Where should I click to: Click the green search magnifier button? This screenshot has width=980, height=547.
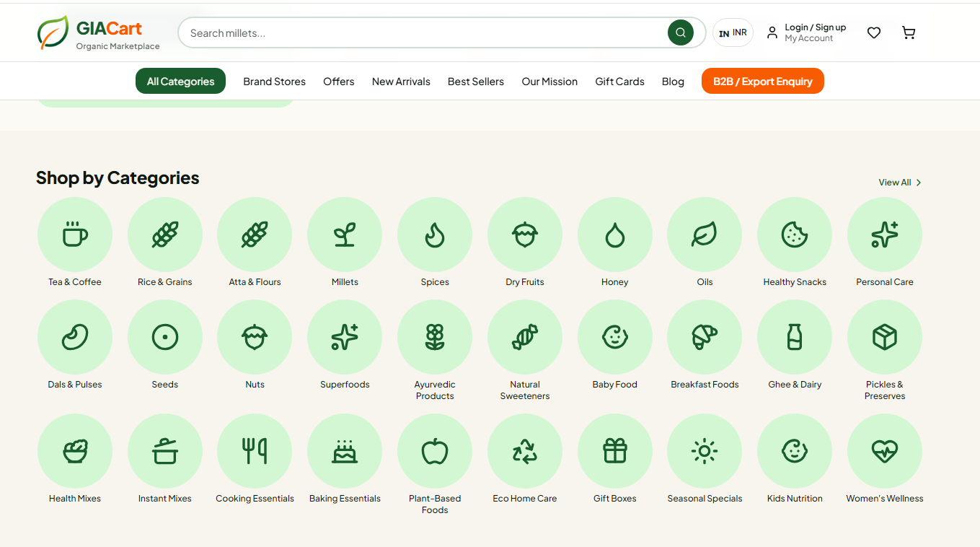tap(681, 32)
